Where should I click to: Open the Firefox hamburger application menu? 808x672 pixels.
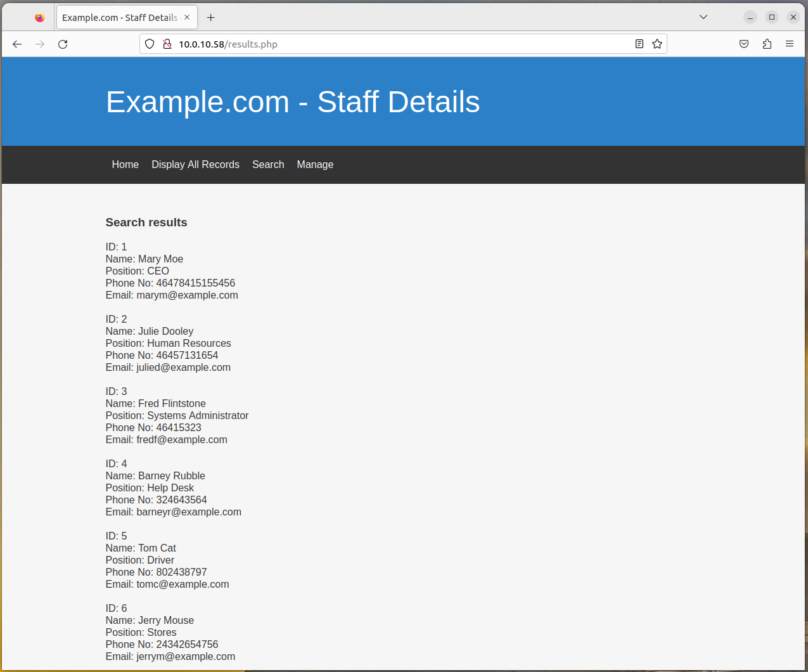(790, 44)
